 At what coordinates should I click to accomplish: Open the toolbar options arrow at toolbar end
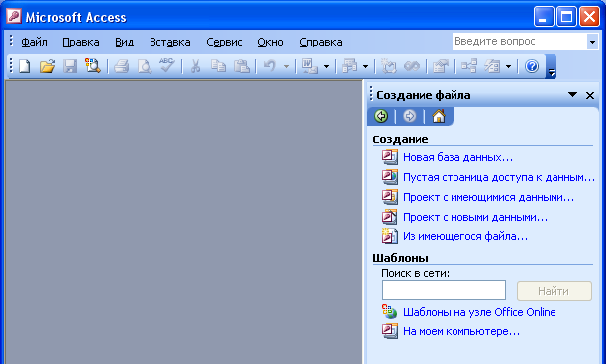point(552,67)
